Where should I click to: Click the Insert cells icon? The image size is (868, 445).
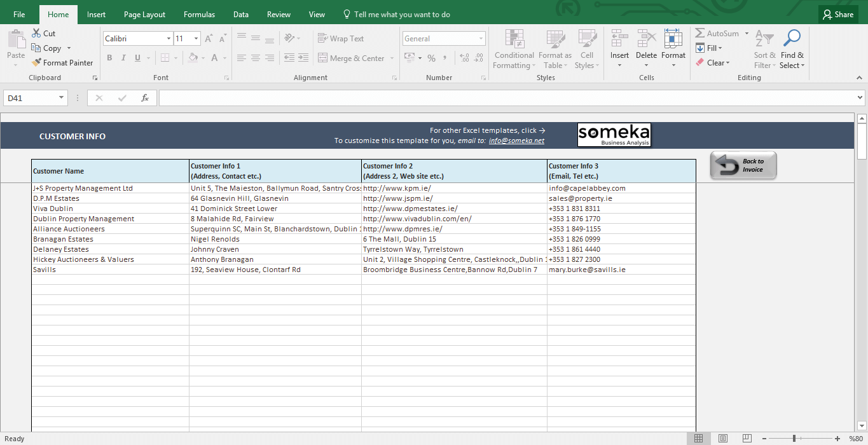click(x=619, y=39)
